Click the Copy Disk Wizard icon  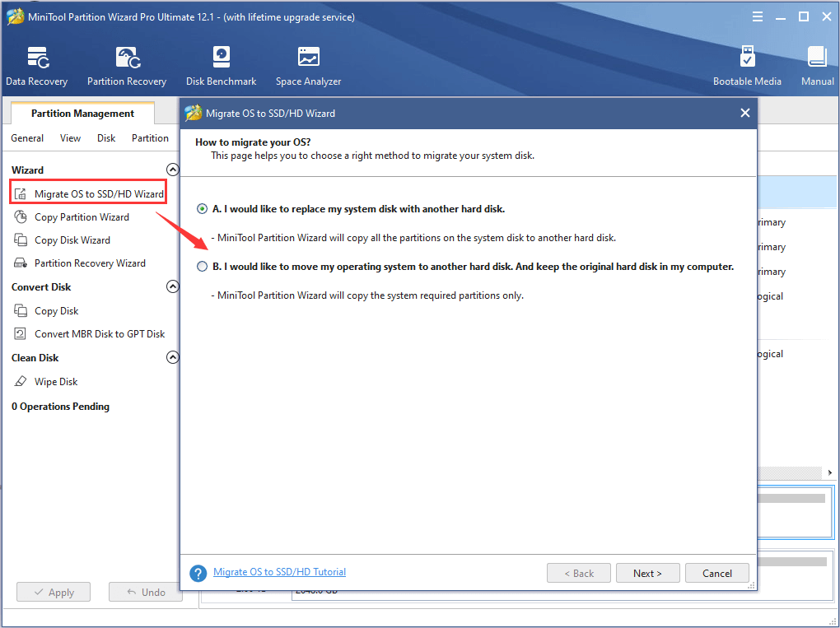pos(21,240)
